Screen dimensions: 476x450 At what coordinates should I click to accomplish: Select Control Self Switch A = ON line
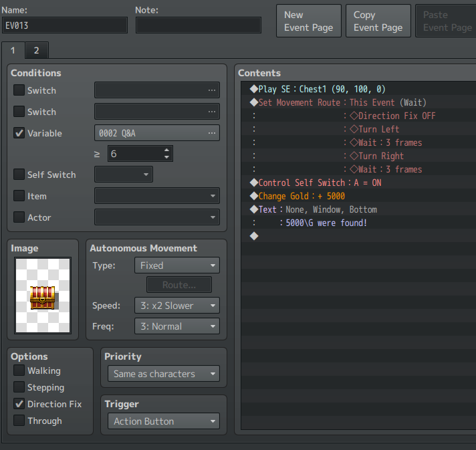click(x=358, y=183)
